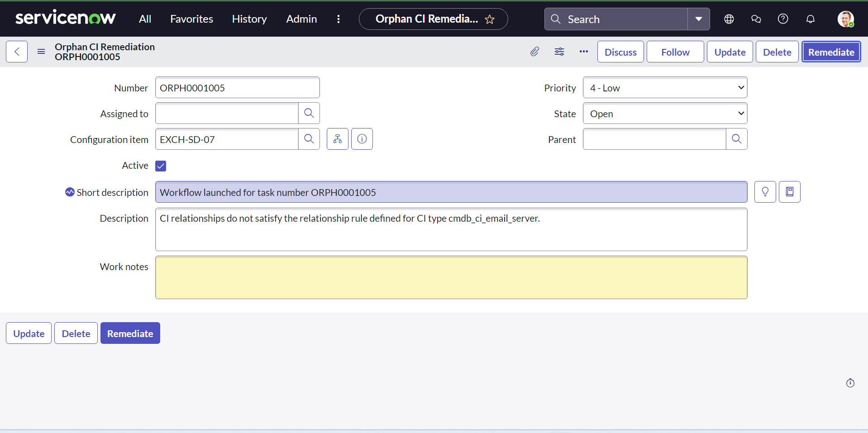Open the notifications bell
868x433 pixels.
tap(810, 19)
